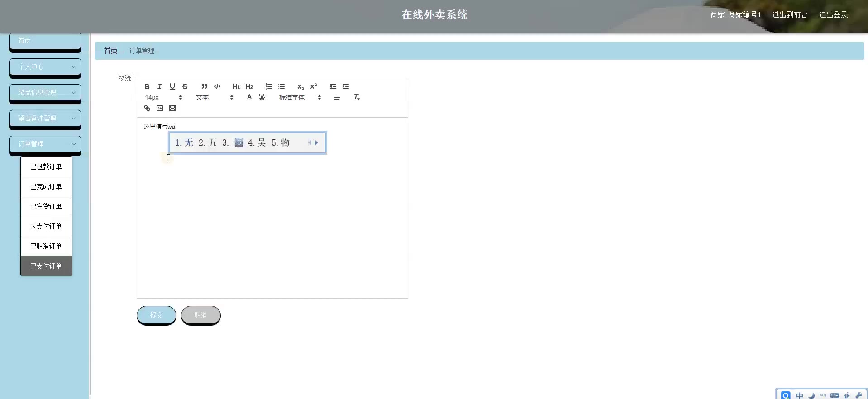Open the 已发货订单 submenu item

tap(46, 206)
